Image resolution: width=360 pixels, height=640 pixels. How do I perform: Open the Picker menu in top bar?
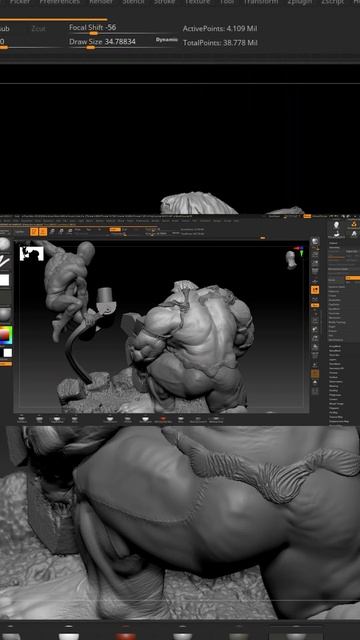coord(19,2)
